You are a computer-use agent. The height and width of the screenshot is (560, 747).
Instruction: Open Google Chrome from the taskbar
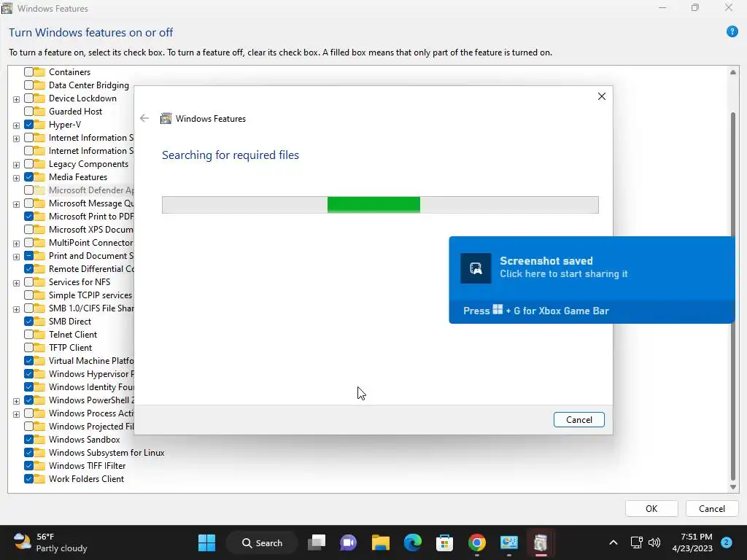tap(477, 542)
